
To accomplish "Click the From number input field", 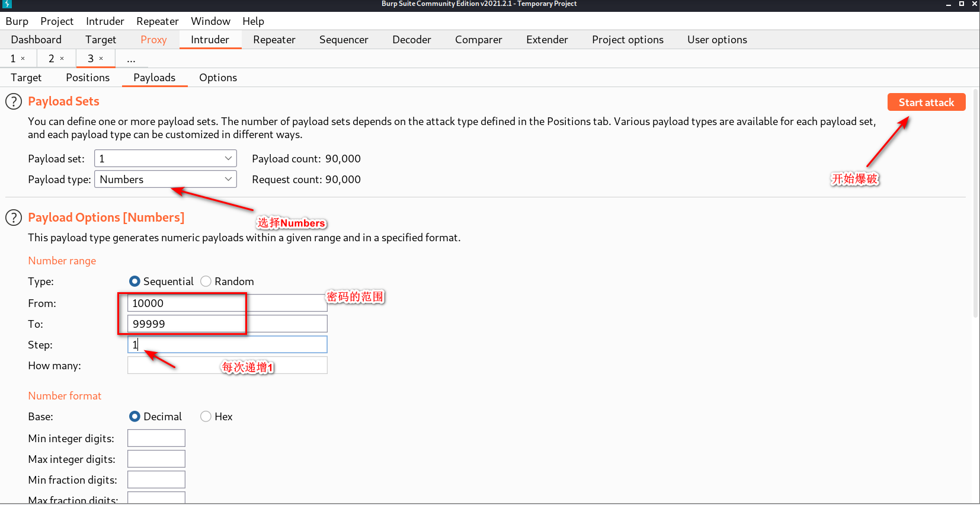I will click(x=227, y=303).
